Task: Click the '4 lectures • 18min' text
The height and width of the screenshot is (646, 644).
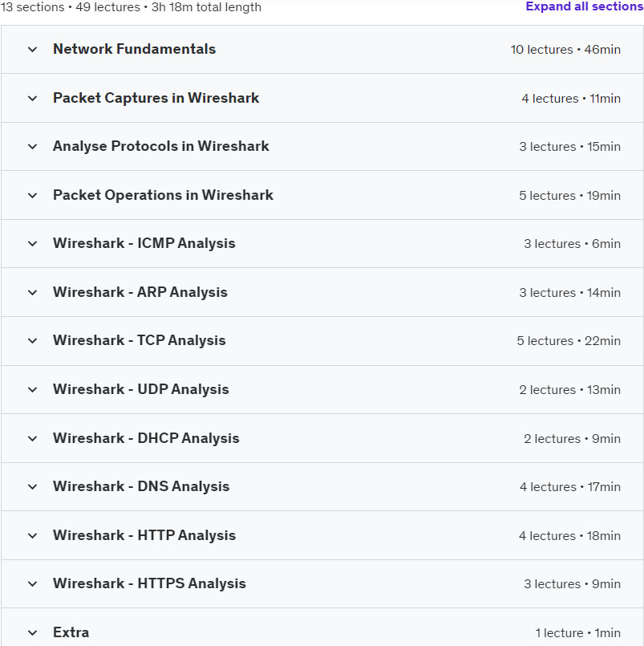Action: 569,535
